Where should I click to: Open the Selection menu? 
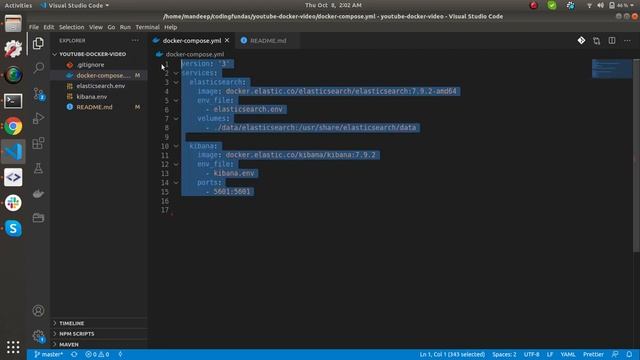pos(71,27)
